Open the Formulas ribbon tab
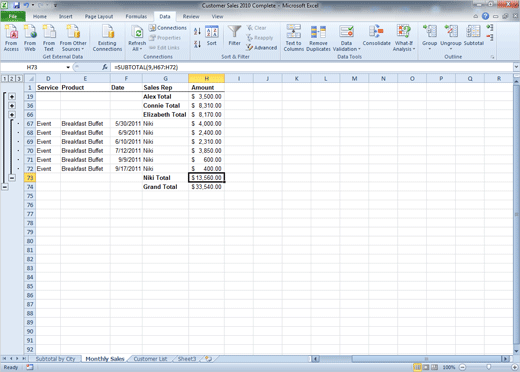This screenshot has height=372, width=520. coord(136,16)
